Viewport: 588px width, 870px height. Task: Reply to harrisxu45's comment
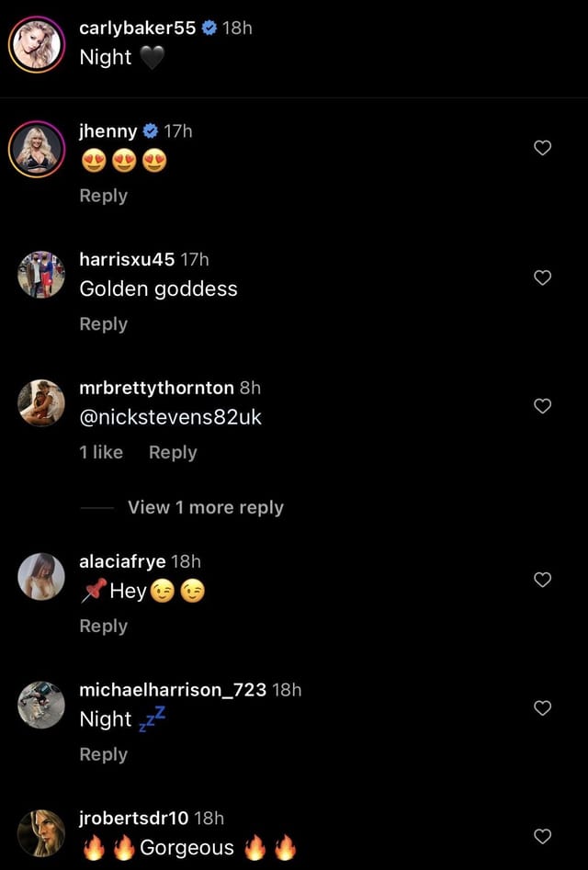(103, 324)
